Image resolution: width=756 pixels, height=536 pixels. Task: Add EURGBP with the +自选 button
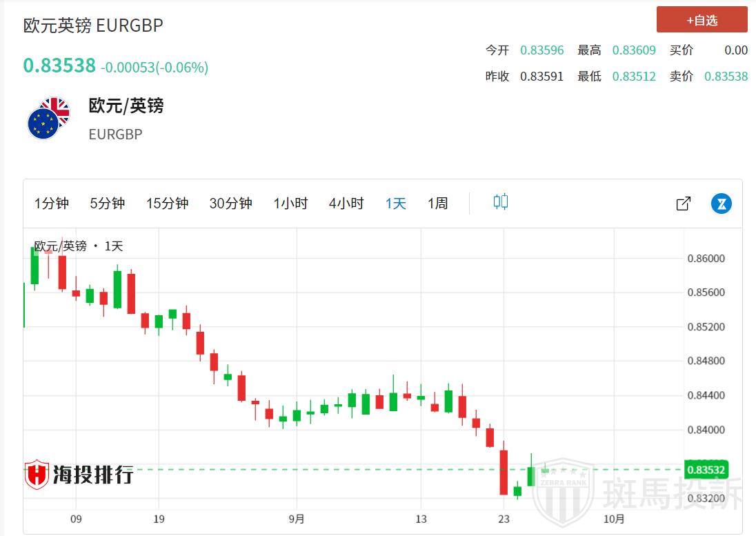pos(702,20)
